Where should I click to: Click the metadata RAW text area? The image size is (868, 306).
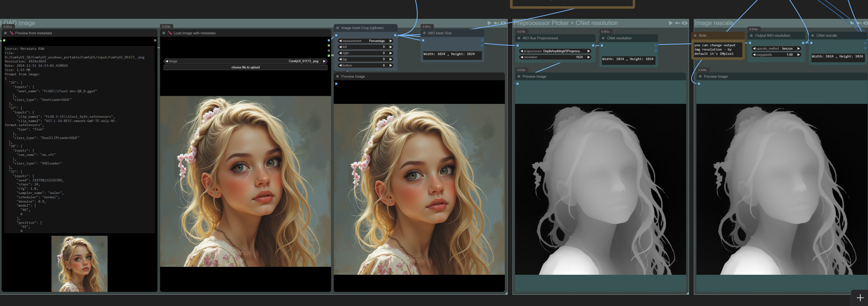79,140
